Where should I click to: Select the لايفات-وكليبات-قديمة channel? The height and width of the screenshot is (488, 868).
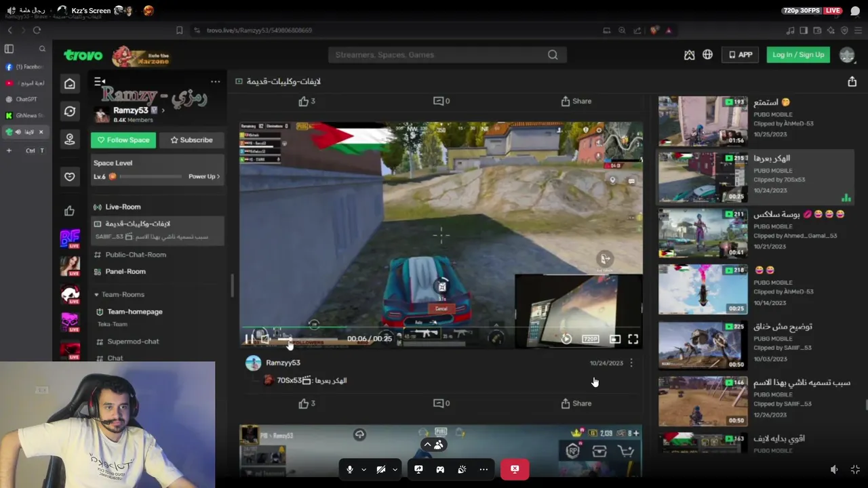click(157, 229)
